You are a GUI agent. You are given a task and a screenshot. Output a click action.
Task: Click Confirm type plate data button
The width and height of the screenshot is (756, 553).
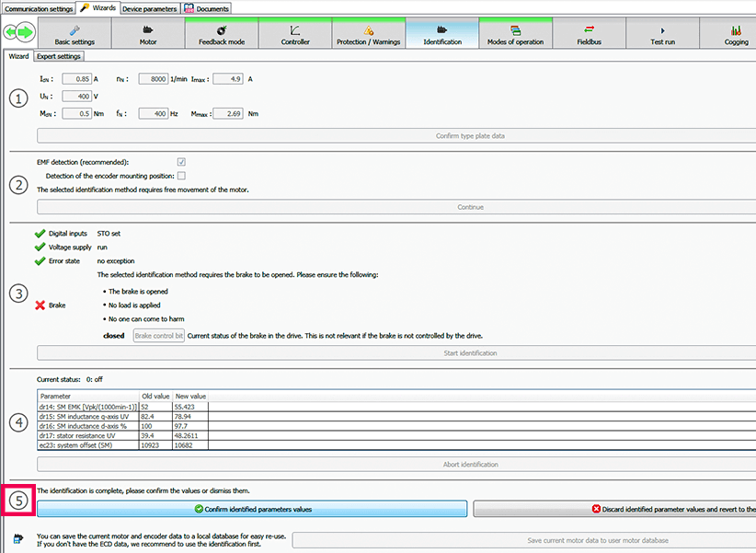tap(396, 135)
